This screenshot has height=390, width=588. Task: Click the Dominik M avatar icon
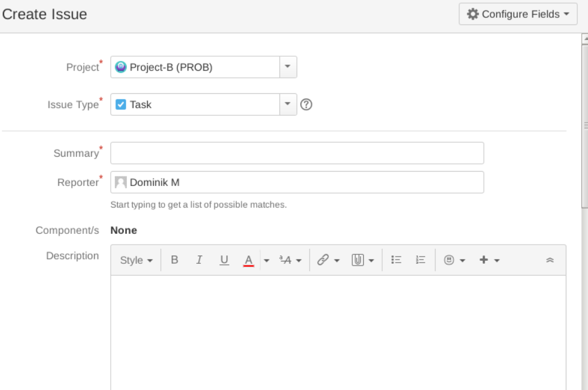(121, 182)
